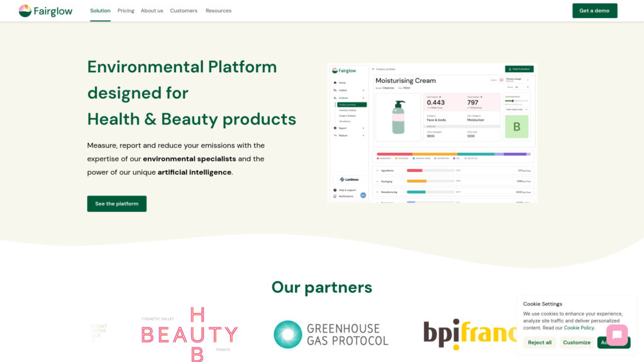Click the Home icon in the dashboard preview
Viewport: 644px width, 362px height.
[x=335, y=82]
